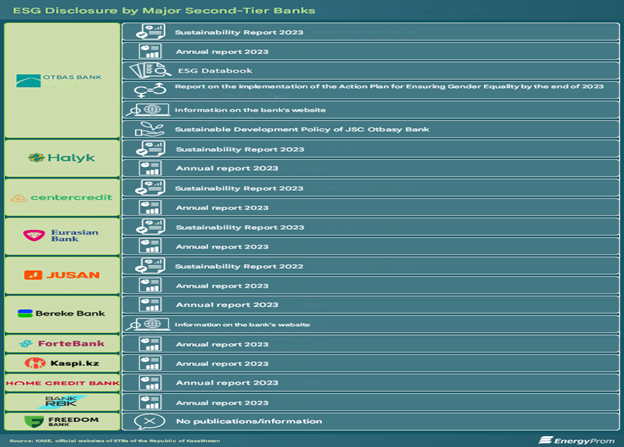624x447 pixels.
Task: Click Otbasy's 'Sustainability Report 2023' text
Action: pyautogui.click(x=239, y=32)
